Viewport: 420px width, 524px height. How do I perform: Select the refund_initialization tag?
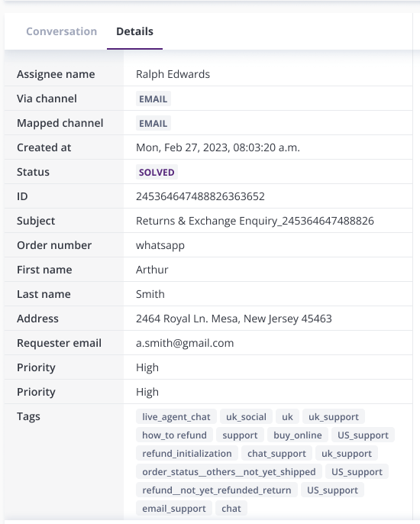[187, 454]
